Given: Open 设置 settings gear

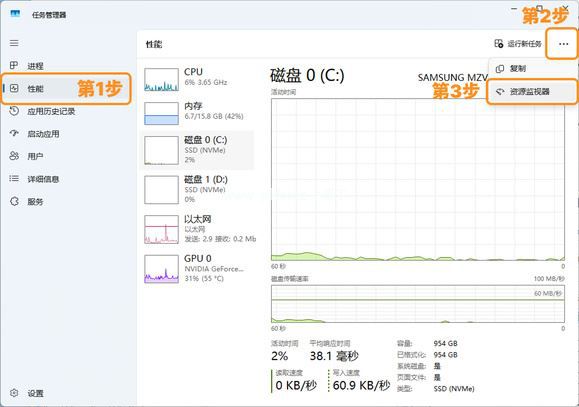Looking at the screenshot, I should tap(14, 393).
